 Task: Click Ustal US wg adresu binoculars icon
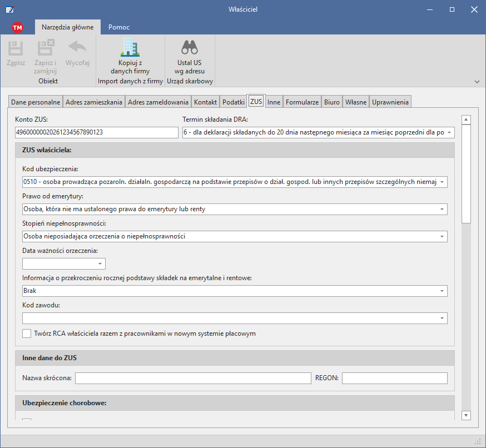pos(190,47)
